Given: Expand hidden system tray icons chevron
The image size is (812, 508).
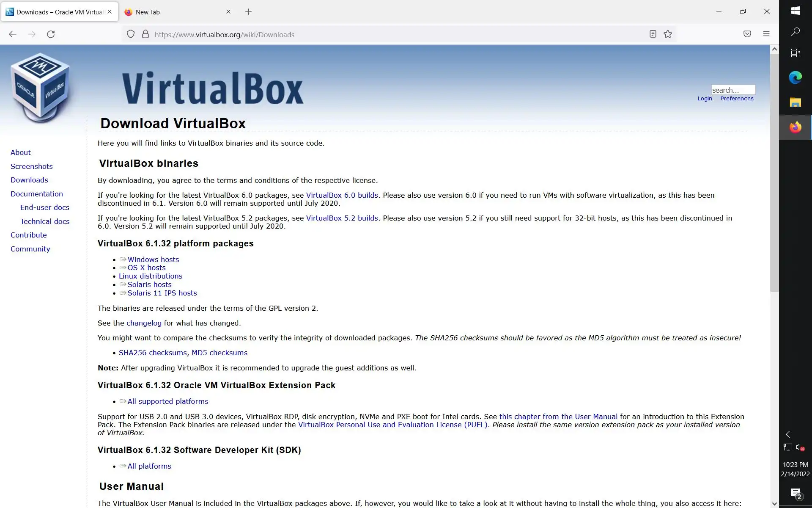Looking at the screenshot, I should (787, 434).
